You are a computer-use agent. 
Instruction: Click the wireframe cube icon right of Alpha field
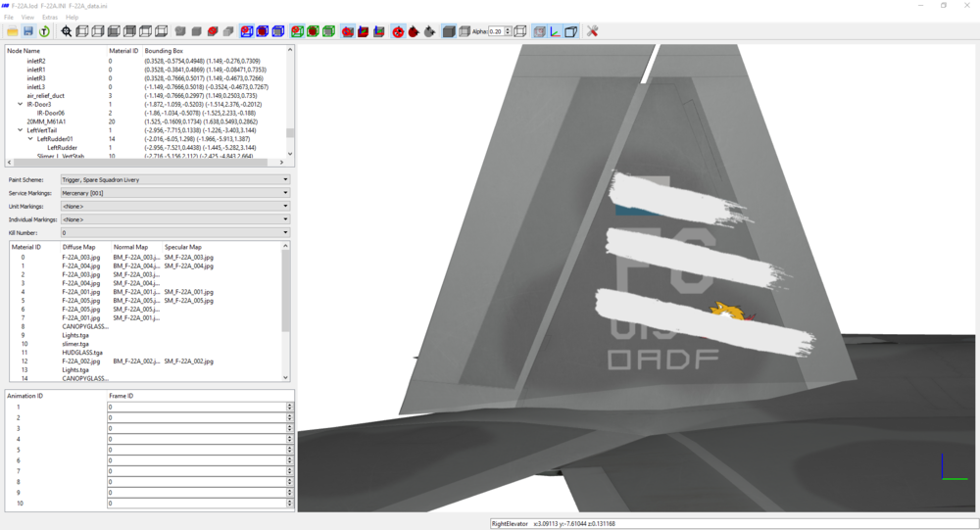point(520,31)
